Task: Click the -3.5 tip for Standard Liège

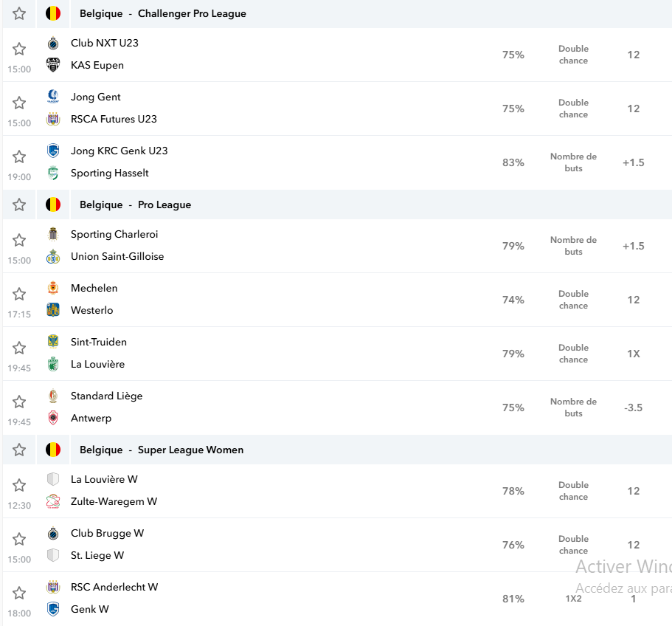Action: pyautogui.click(x=634, y=407)
